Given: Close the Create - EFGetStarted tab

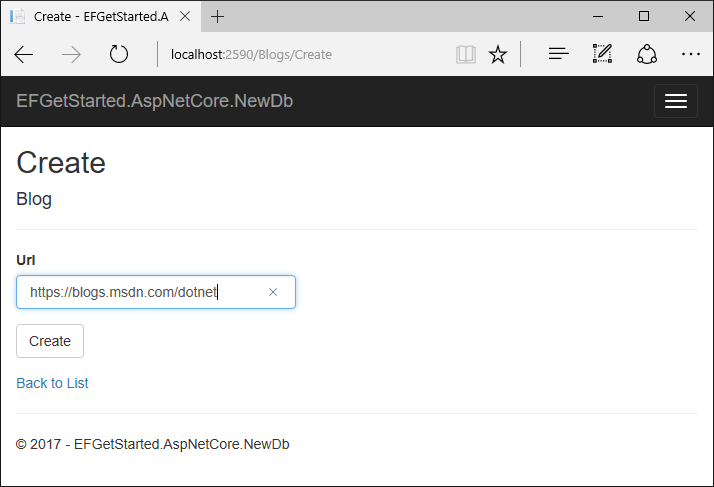Looking at the screenshot, I should click(187, 16).
